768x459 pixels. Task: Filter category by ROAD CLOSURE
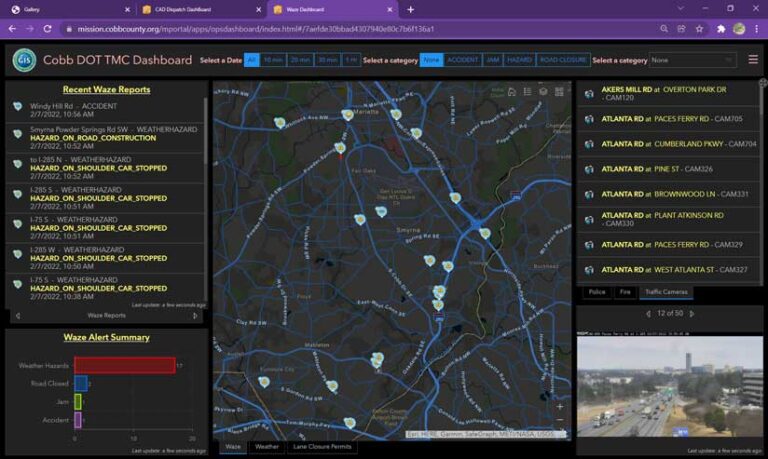pos(563,60)
